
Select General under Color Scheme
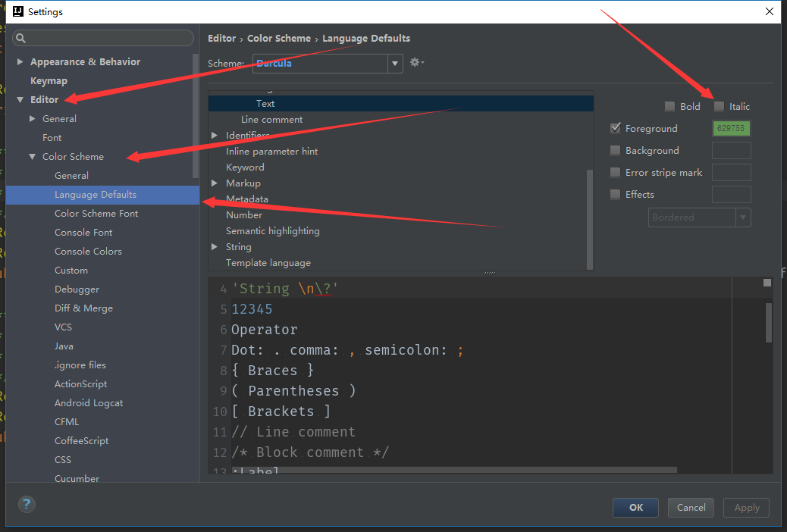click(71, 176)
